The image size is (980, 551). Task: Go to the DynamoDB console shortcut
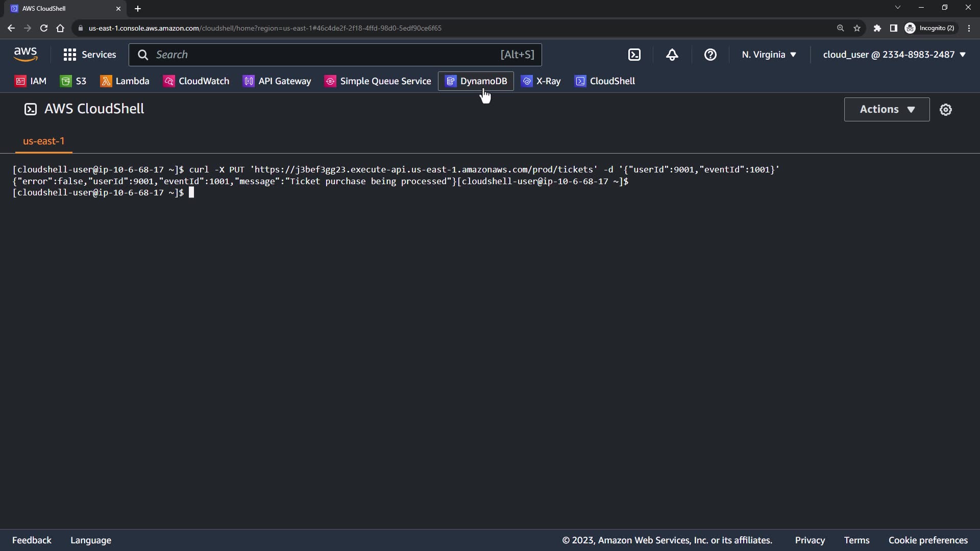click(x=476, y=81)
